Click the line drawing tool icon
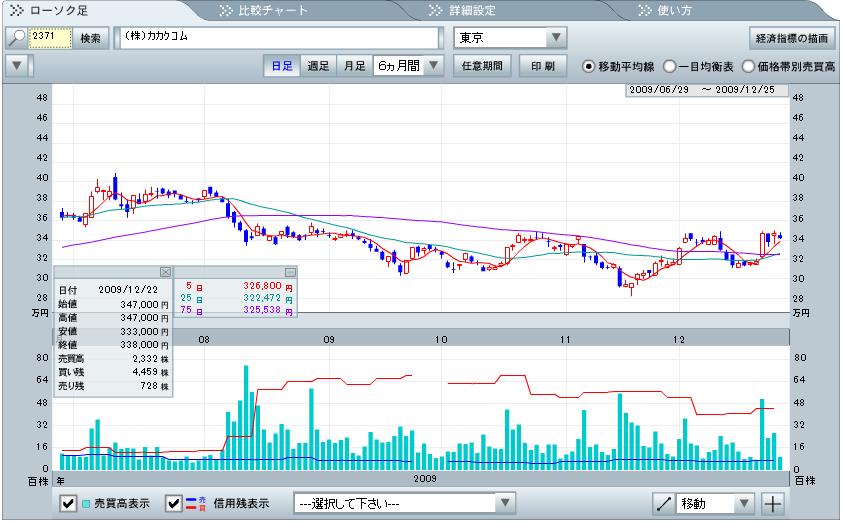 coord(663,503)
